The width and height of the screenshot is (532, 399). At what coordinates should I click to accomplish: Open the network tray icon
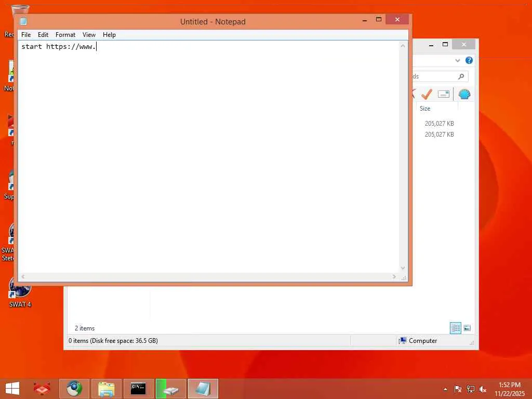click(x=470, y=389)
